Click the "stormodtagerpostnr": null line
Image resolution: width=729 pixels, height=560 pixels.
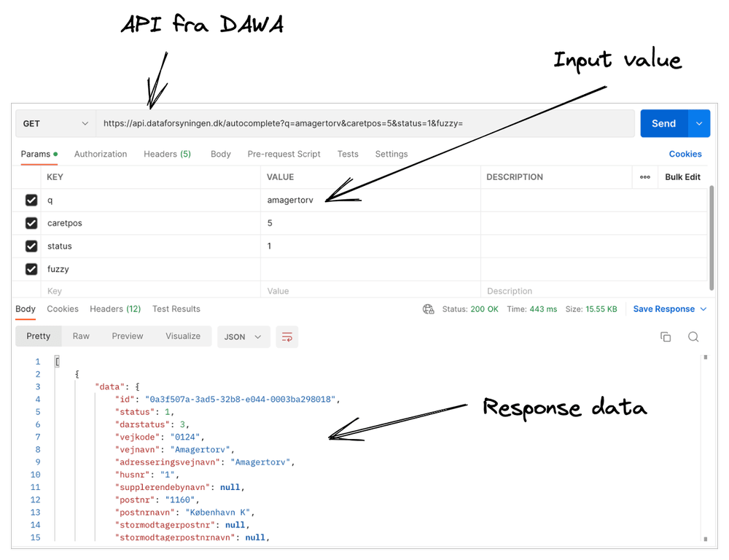(x=182, y=525)
